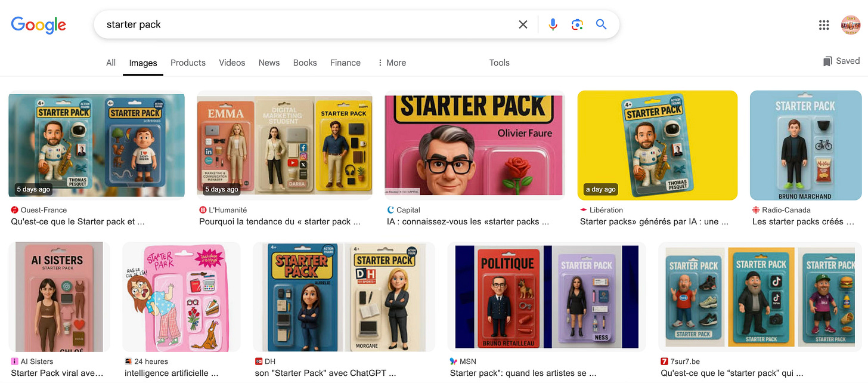Open Libération yellow starter pack image
Screen dimensions: 868x383
tap(658, 145)
